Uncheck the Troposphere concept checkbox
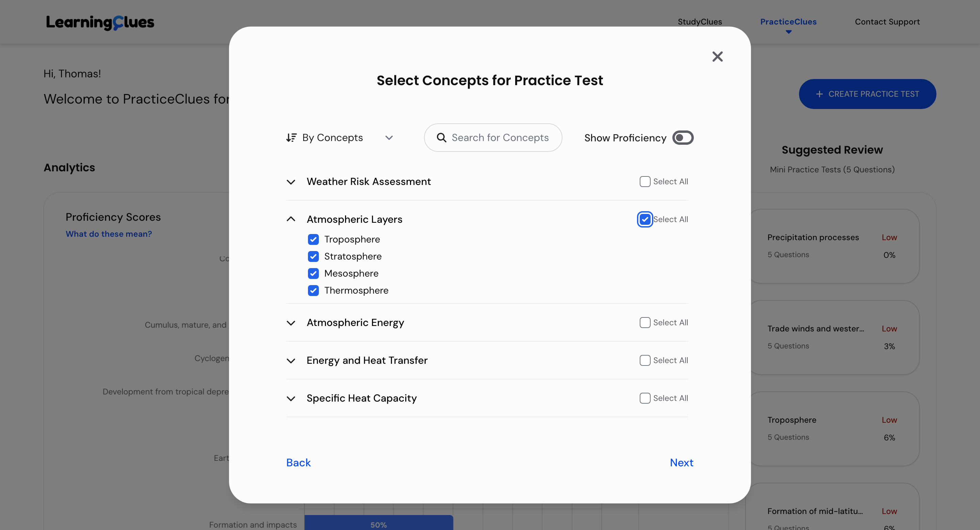980x530 pixels. [313, 239]
